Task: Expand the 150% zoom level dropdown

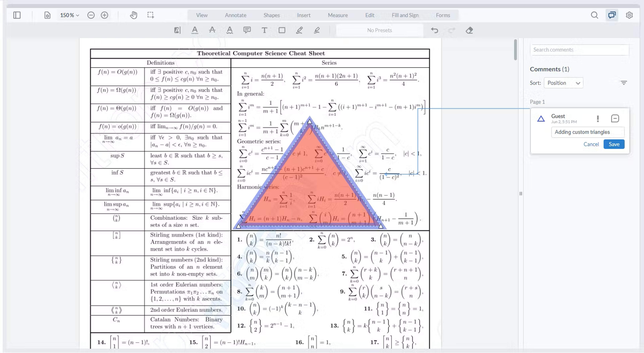Action: (69, 15)
